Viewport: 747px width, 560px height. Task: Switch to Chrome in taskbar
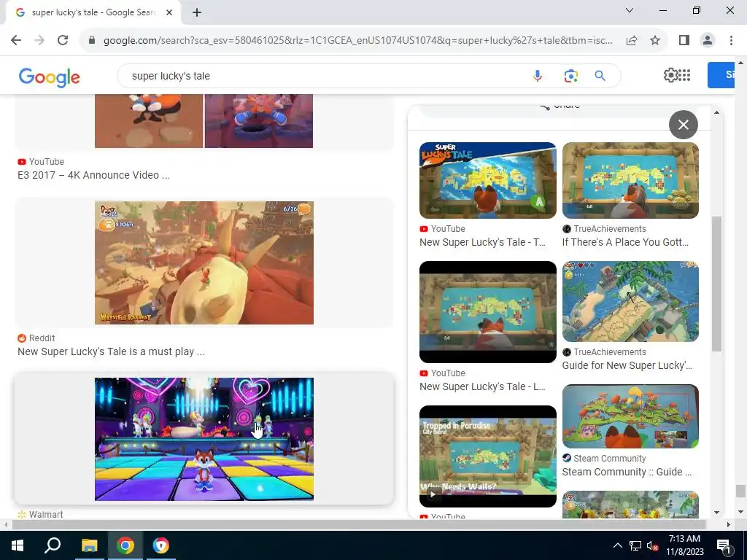point(125,545)
